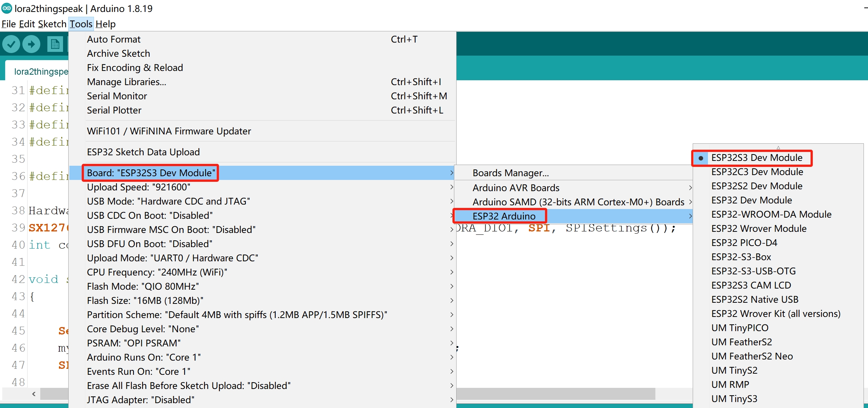Viewport: 868px width, 408px height.
Task: Expand the Flash Mode: "QIO 80MHz" submenu
Action: [x=263, y=286]
